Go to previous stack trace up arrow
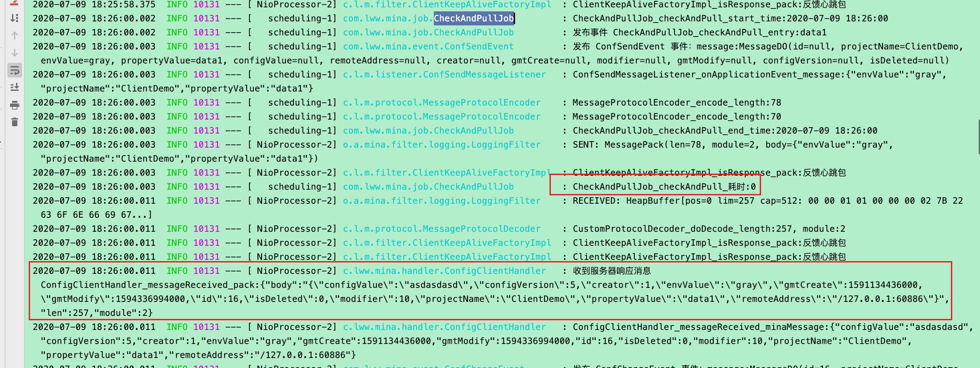The width and height of the screenshot is (980, 368). click(x=14, y=35)
